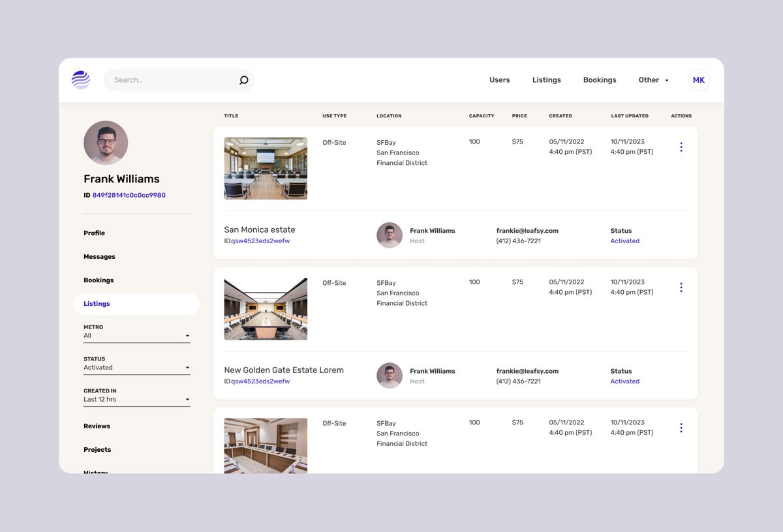
Task: Select Bookings in the sidebar
Action: coord(99,280)
